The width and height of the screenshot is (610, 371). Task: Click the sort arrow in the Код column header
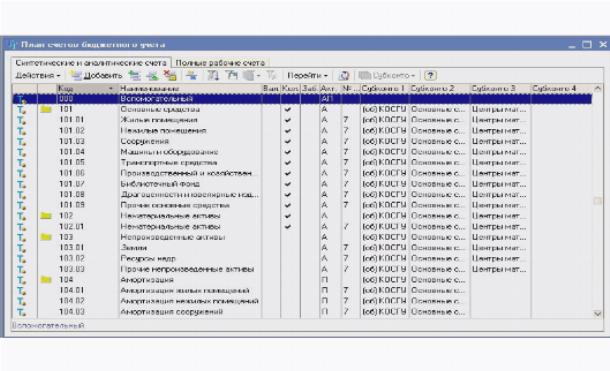tap(111, 89)
